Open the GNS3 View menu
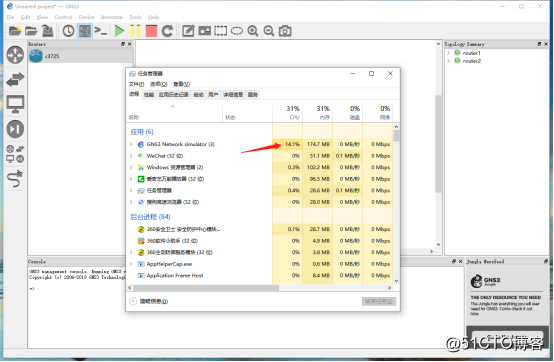This screenshot has height=362, width=554. (42, 17)
